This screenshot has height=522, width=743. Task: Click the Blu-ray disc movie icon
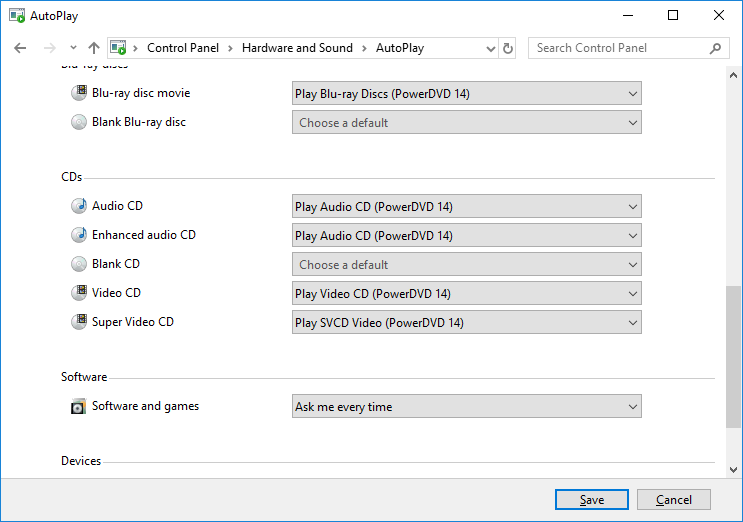click(79, 92)
